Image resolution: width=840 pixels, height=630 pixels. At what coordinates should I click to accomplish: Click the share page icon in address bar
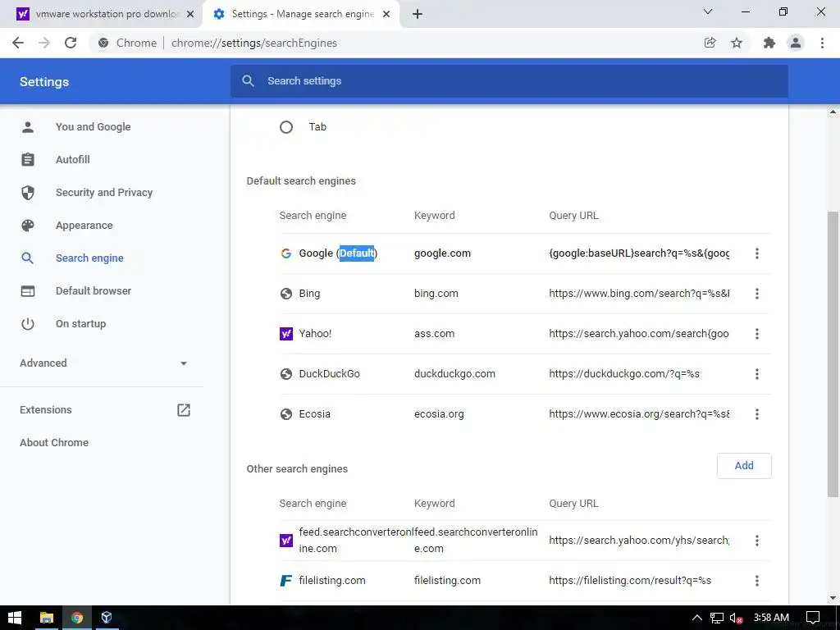pyautogui.click(x=710, y=43)
